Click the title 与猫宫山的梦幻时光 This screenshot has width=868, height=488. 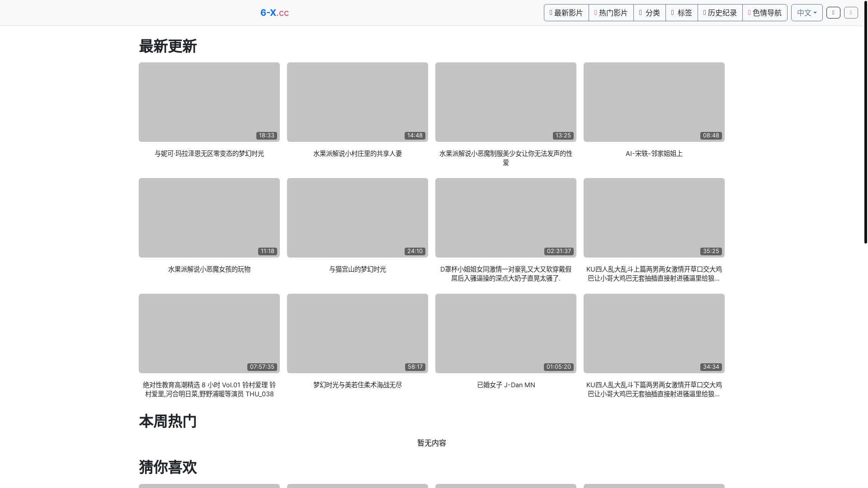tap(358, 269)
